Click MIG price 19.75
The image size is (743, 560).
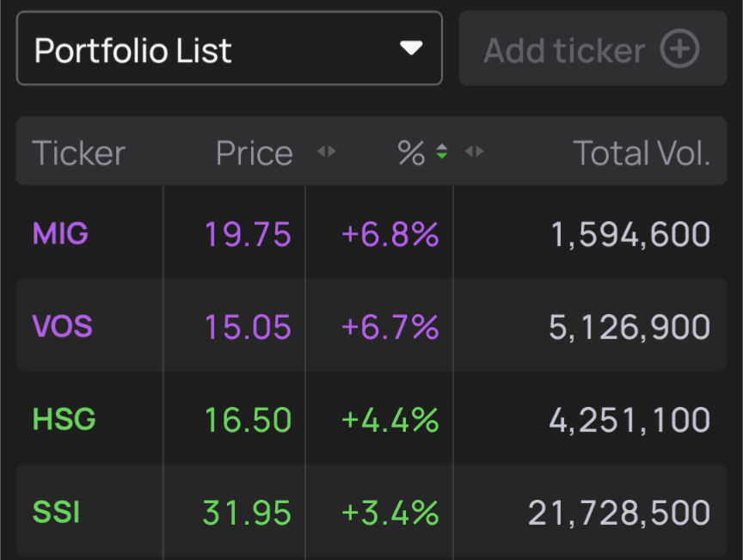248,234
